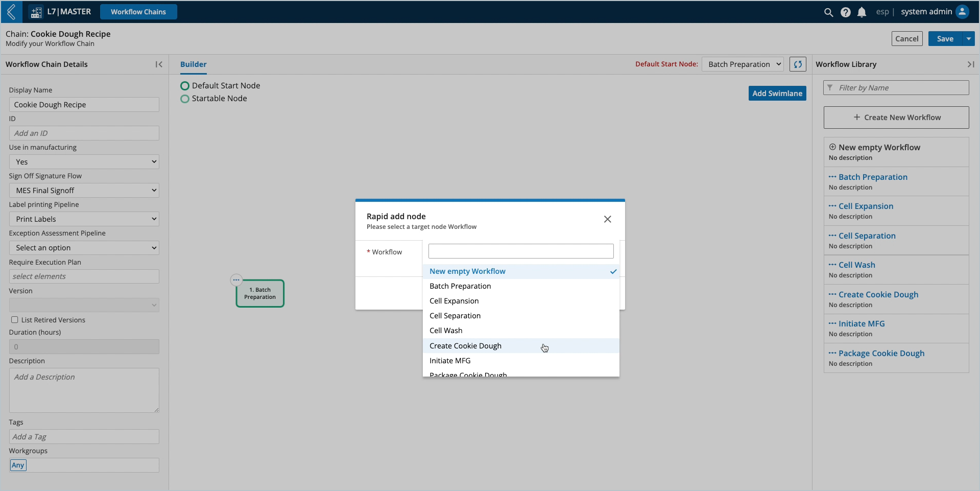
Task: Click ellipsis icon next to Package Cookie Dough item
Action: 832,353
